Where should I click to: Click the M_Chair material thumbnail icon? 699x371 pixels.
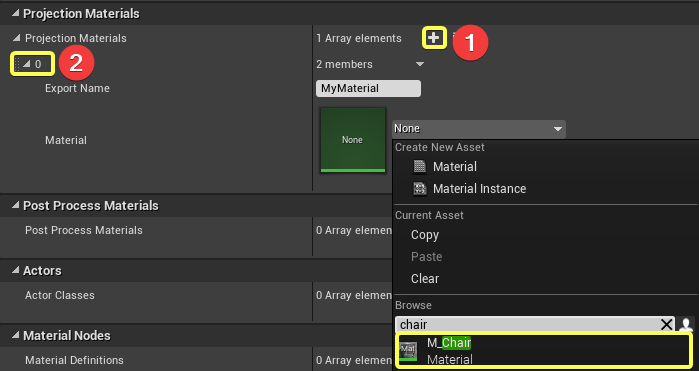coord(408,351)
